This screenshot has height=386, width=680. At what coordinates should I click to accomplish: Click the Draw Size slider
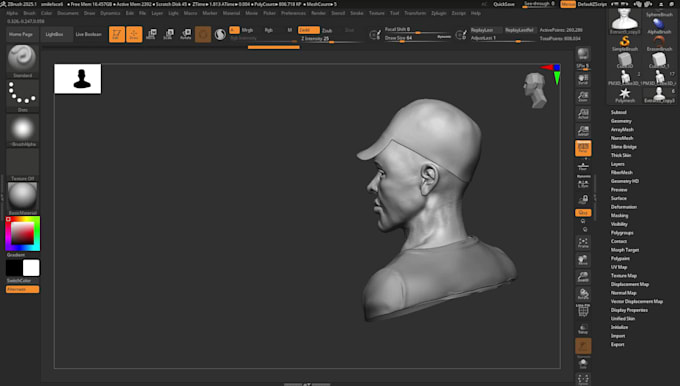tap(418, 38)
